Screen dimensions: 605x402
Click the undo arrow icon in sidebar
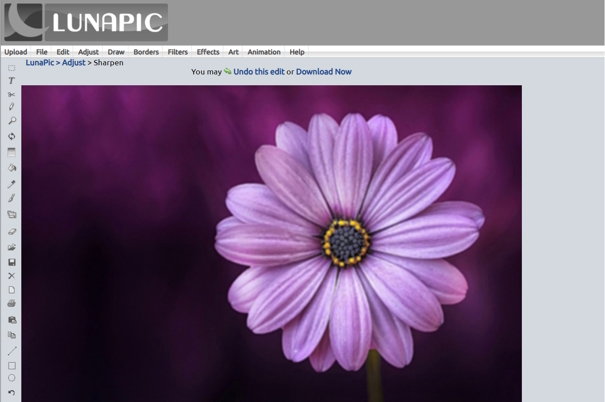pos(12,393)
